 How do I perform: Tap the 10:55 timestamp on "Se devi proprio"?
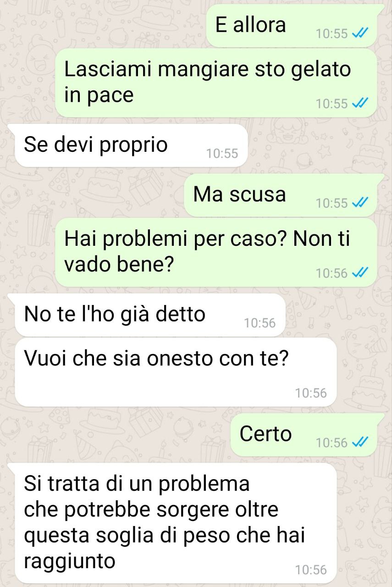tap(222, 154)
